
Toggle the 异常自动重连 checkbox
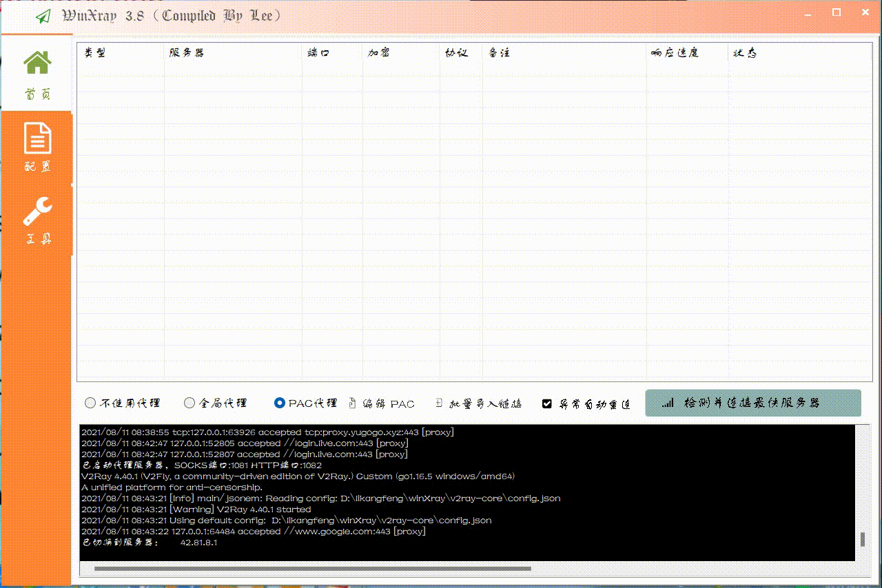pos(586,403)
